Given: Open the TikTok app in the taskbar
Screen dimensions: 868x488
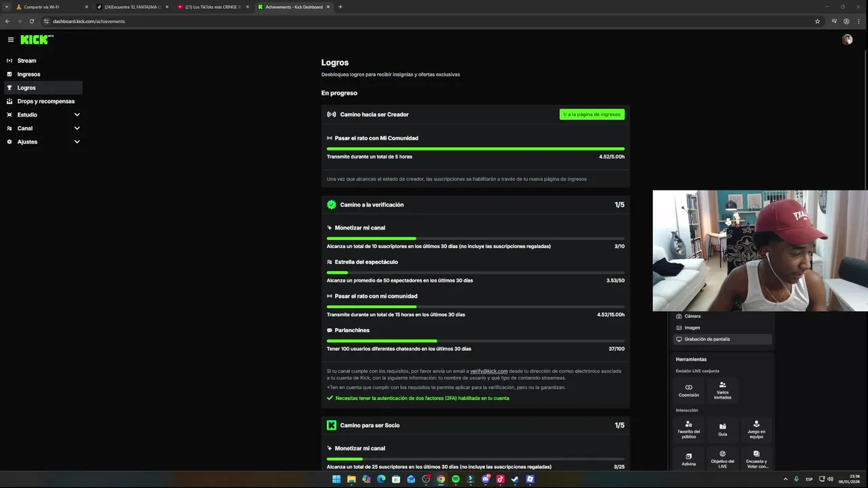Looking at the screenshot, I should click(500, 479).
